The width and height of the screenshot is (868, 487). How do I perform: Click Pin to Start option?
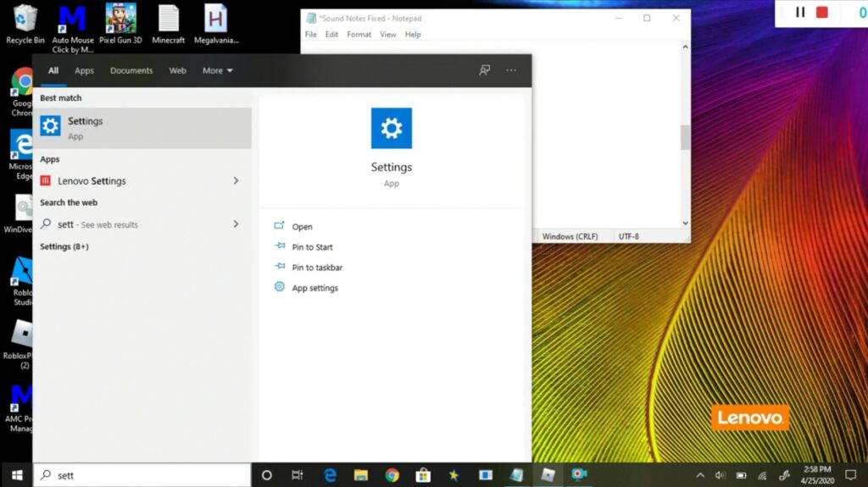click(312, 247)
